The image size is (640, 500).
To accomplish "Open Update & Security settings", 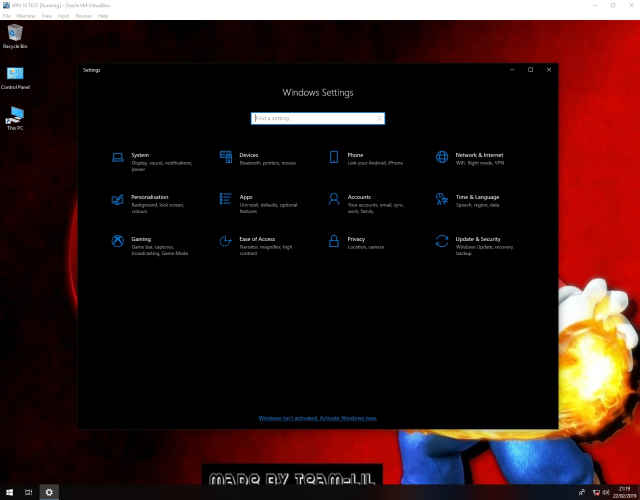I will pos(477,240).
